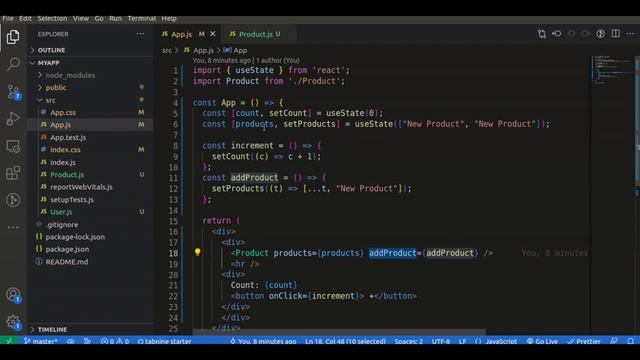Screen dimensions: 640x360
Task: Open Manage settings gear
Action: point(13,322)
